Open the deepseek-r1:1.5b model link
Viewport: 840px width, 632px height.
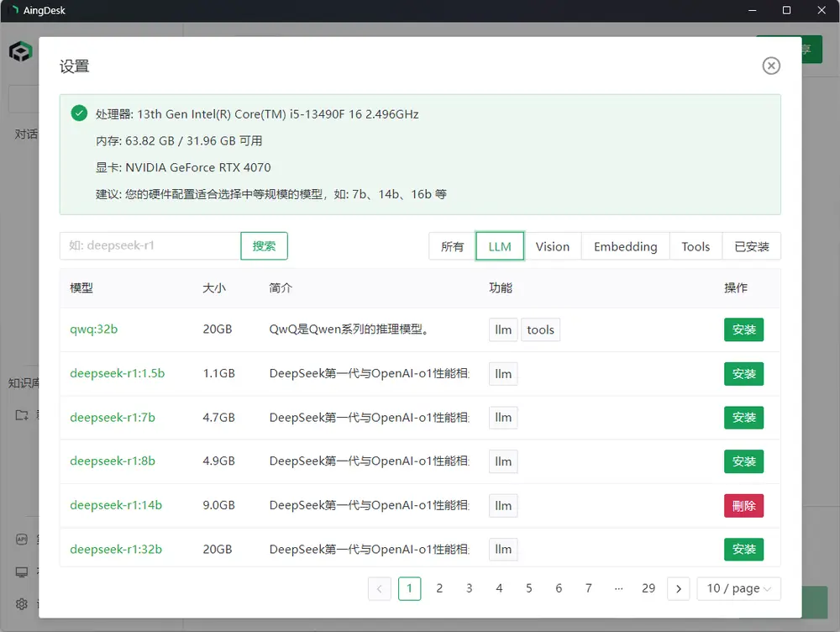tap(117, 373)
